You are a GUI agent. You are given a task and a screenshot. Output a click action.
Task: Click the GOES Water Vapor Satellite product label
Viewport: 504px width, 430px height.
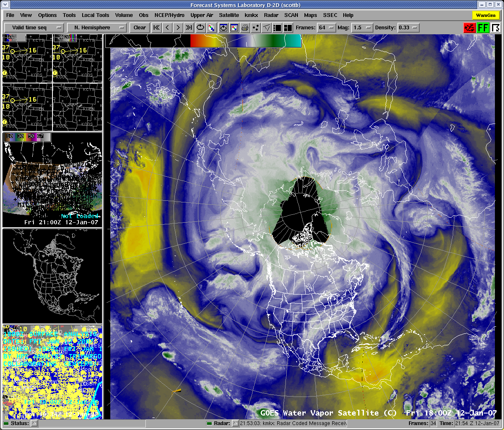point(328,413)
